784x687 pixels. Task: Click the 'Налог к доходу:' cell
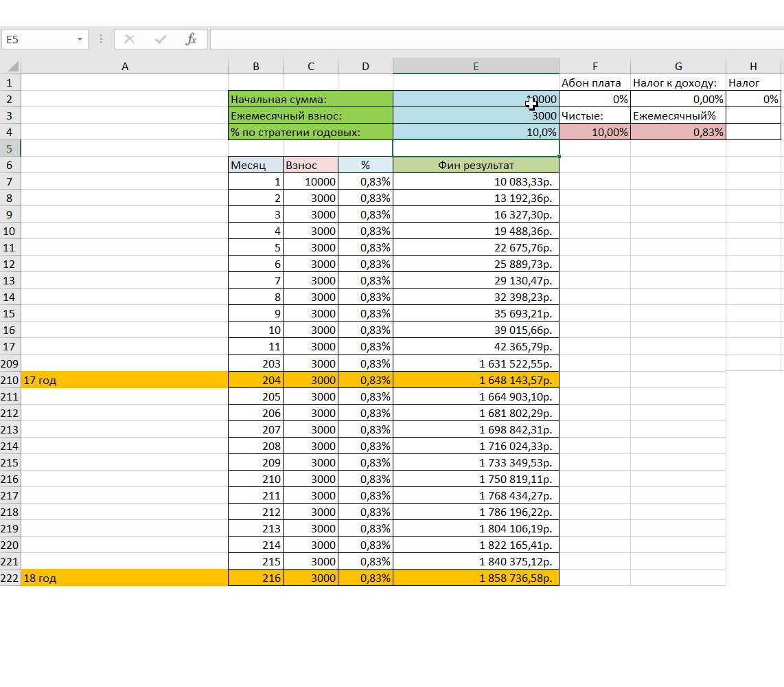click(x=678, y=82)
